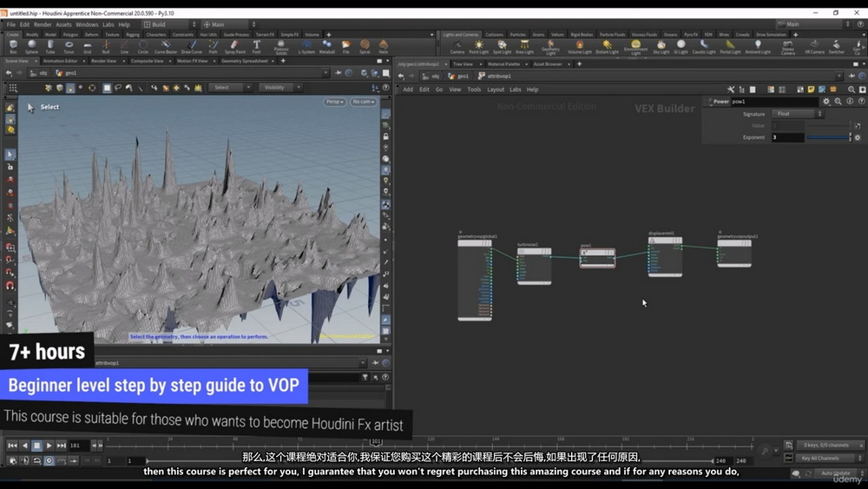Open the Signature Float dropdown
Screen dimensions: 868x489
click(797, 114)
